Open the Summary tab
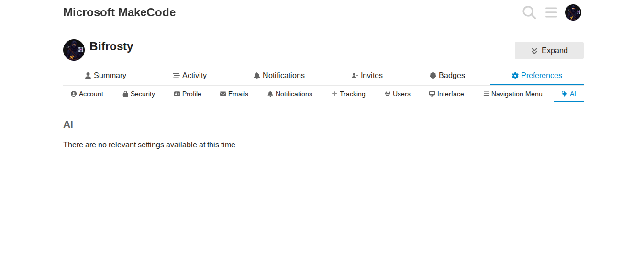The height and width of the screenshot is (279, 644). (x=106, y=76)
